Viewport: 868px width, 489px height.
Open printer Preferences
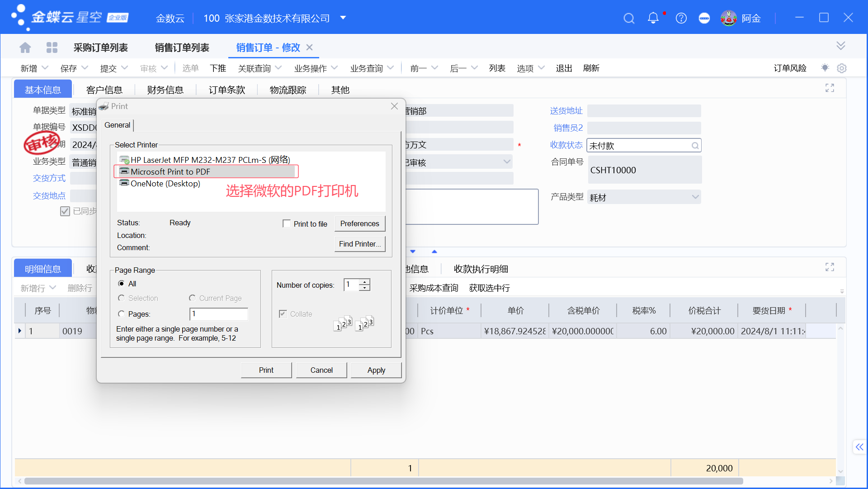click(360, 223)
